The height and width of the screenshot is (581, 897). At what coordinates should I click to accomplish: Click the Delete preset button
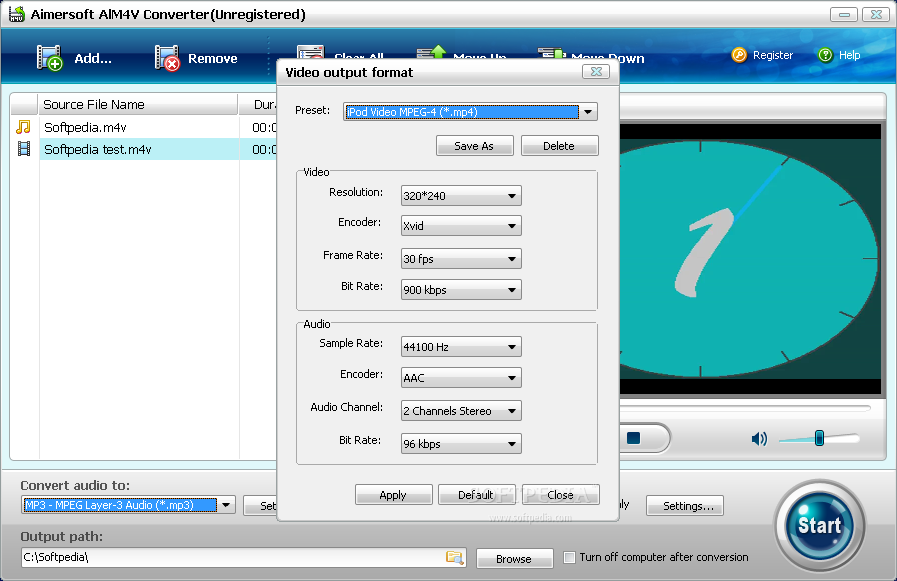point(559,146)
